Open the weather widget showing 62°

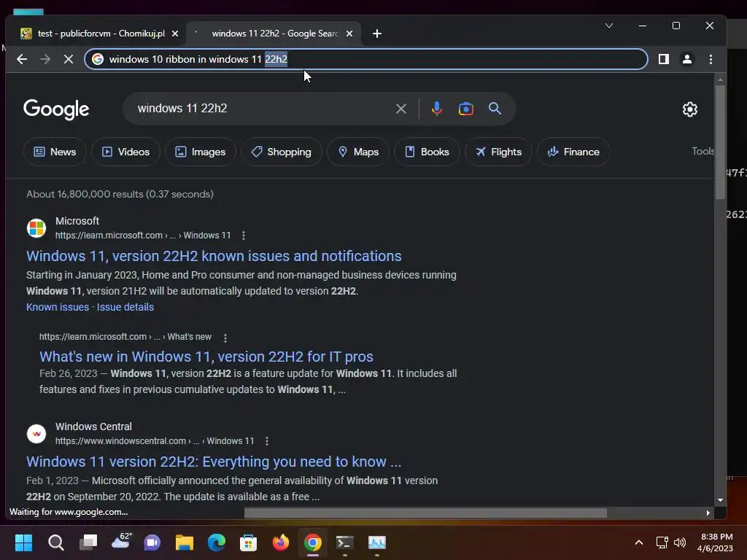pyautogui.click(x=121, y=542)
